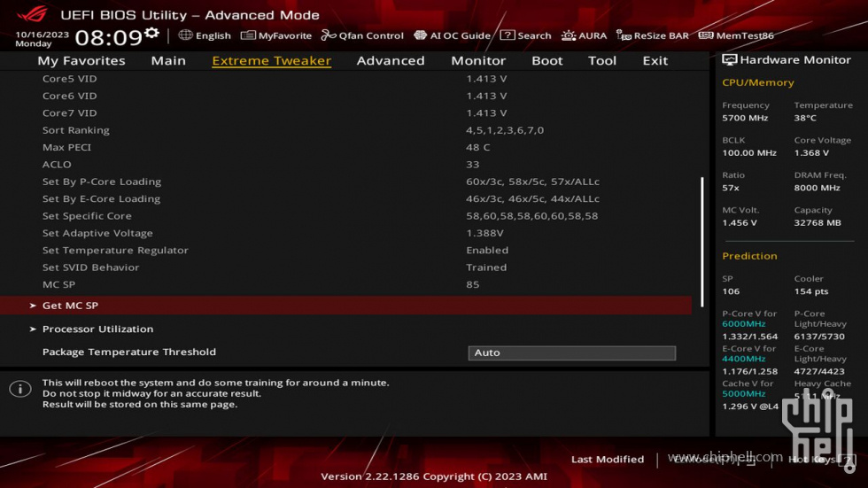Select Set Temperature Regulator row
The width and height of the screenshot is (868, 488).
tap(346, 250)
